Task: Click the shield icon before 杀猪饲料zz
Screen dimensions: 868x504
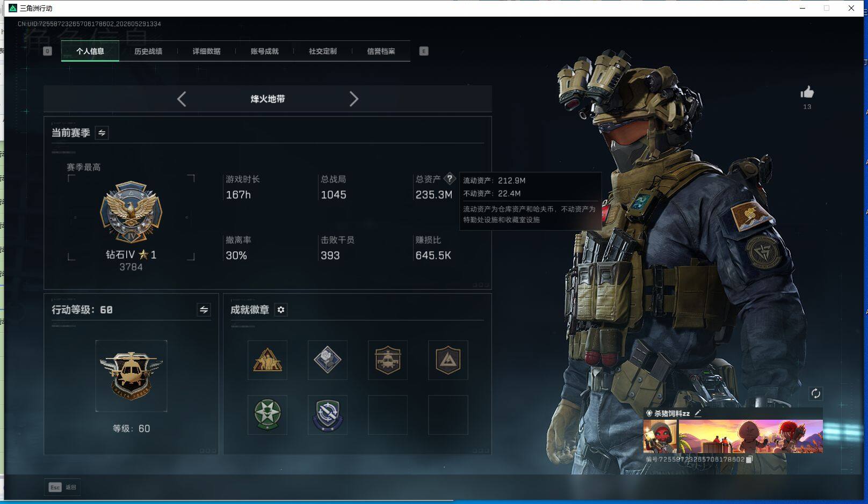Action: tap(649, 413)
